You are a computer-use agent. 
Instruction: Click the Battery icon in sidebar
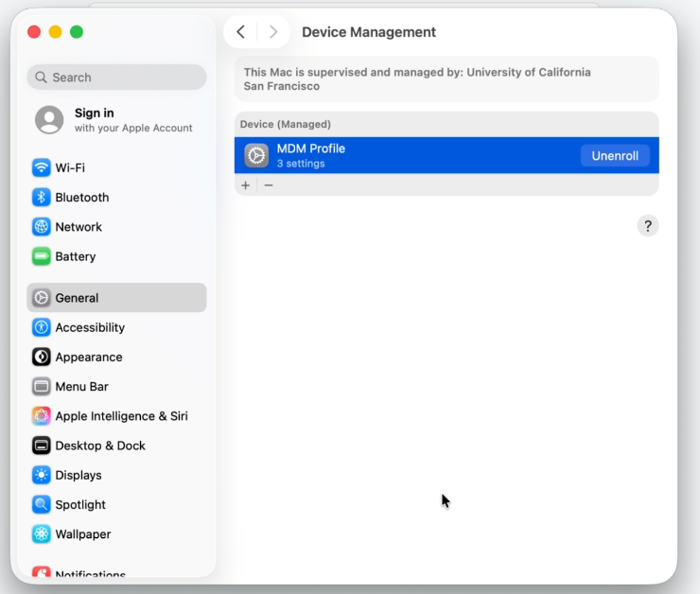41,256
